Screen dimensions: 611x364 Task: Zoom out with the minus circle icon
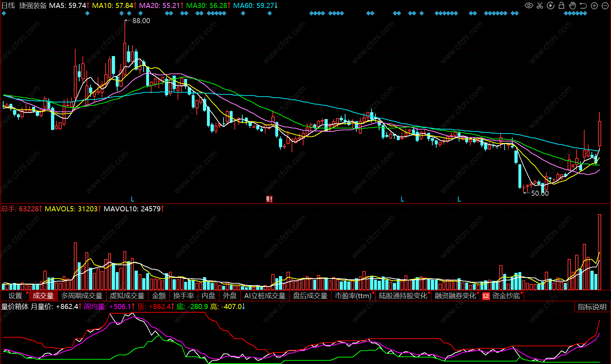click(605, 5)
